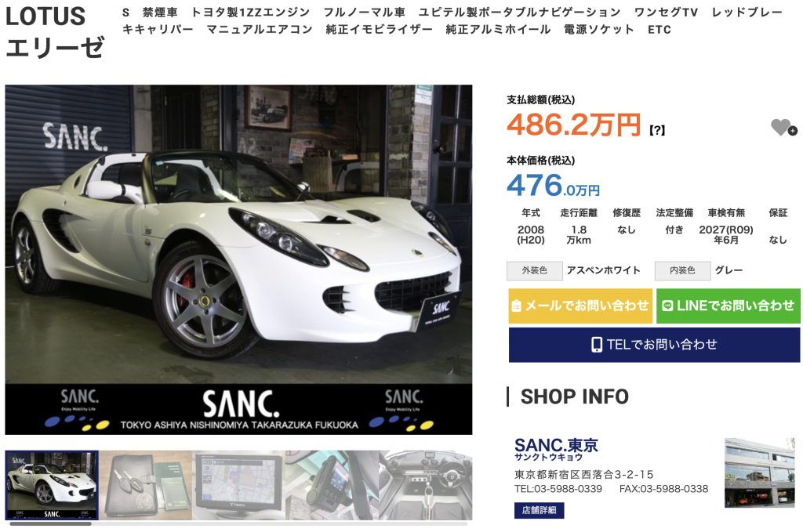Add car to favorites with heart icon

pos(783,128)
